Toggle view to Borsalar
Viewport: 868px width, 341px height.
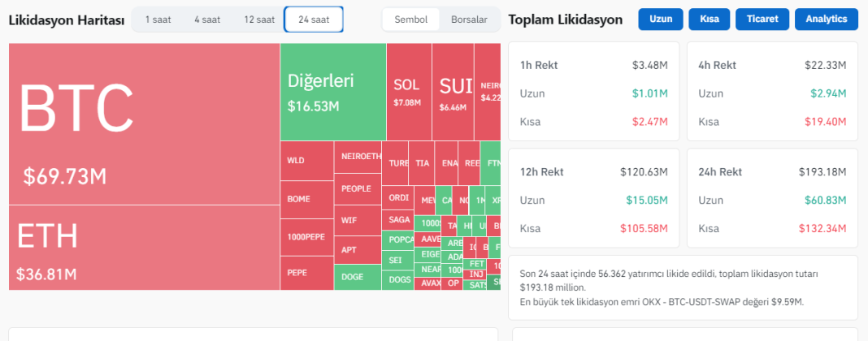pyautogui.click(x=469, y=19)
